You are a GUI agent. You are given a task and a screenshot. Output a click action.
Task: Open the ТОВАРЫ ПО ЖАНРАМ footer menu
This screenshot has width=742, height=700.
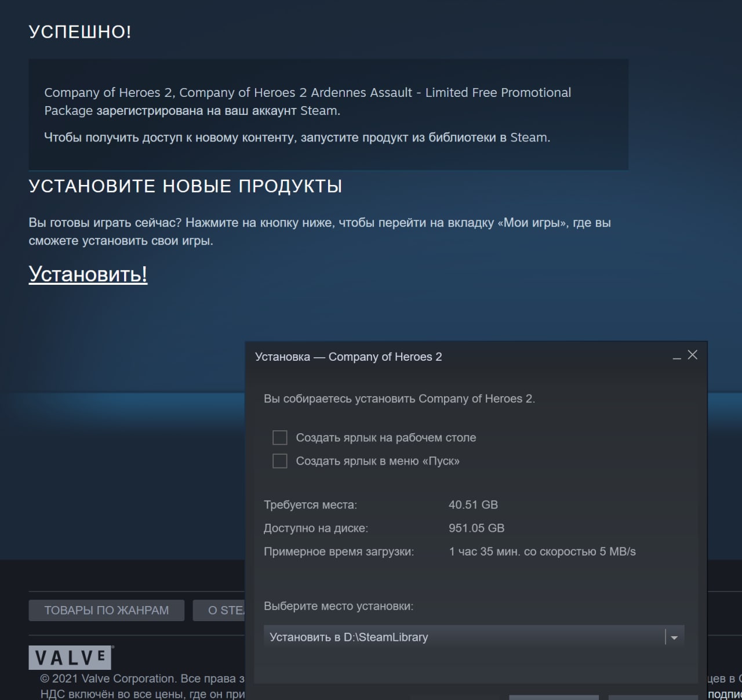[107, 610]
